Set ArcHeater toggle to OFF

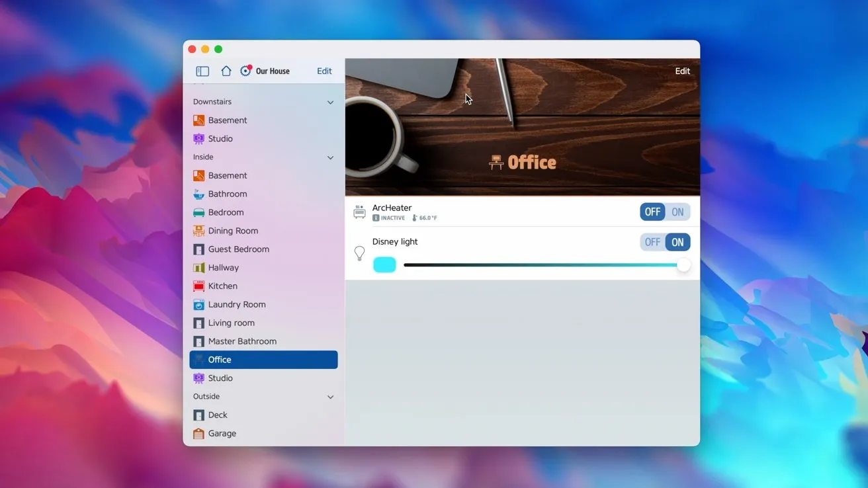click(652, 212)
